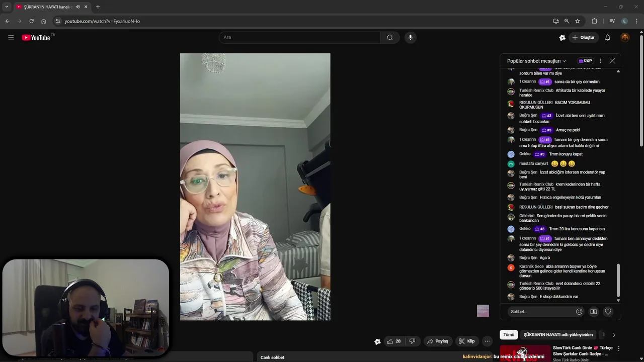The image size is (644, 362).
Task: Open Super Chat dollar icon
Action: coord(594,312)
